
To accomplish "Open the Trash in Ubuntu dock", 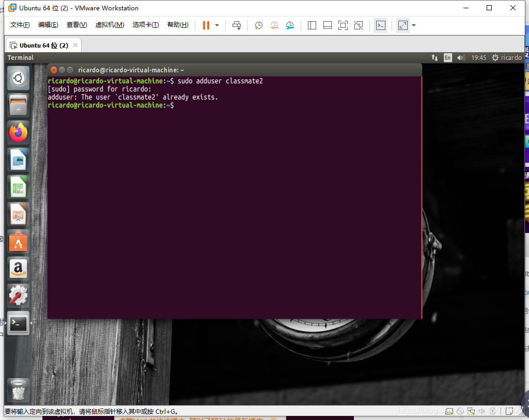I will (18, 390).
